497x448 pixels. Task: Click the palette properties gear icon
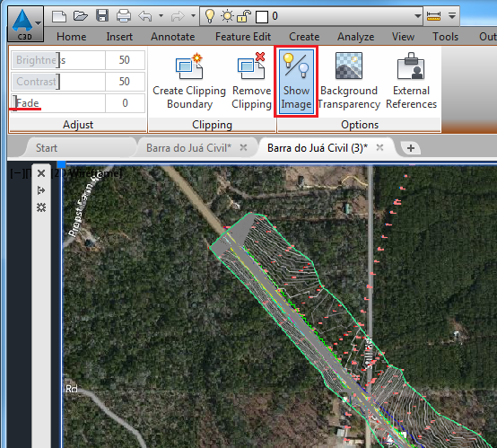tap(41, 207)
